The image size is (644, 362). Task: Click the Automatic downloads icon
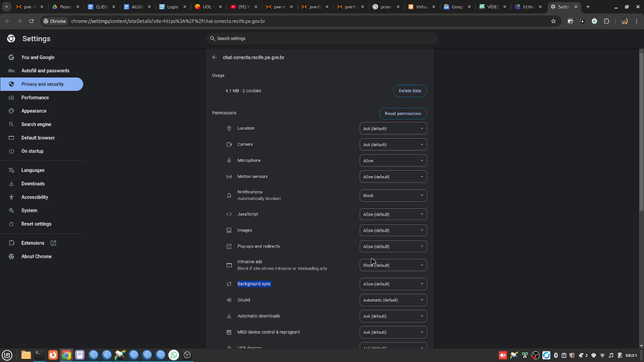[x=229, y=316]
